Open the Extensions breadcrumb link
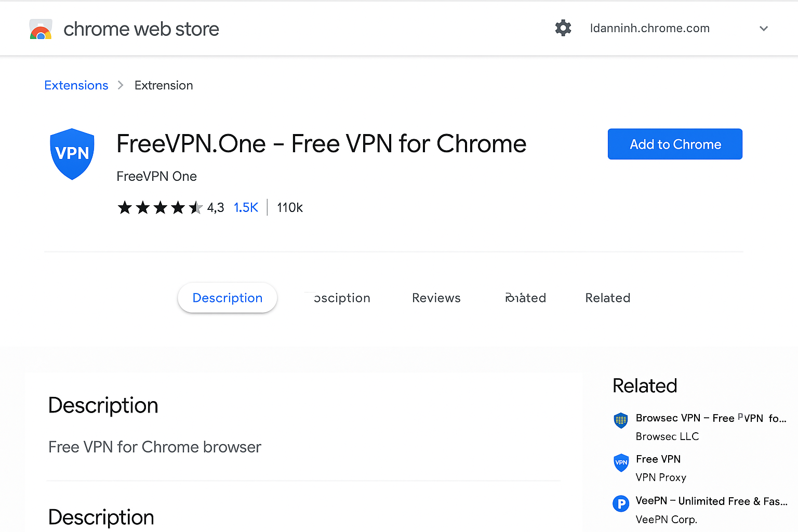This screenshot has width=798, height=532. (76, 85)
